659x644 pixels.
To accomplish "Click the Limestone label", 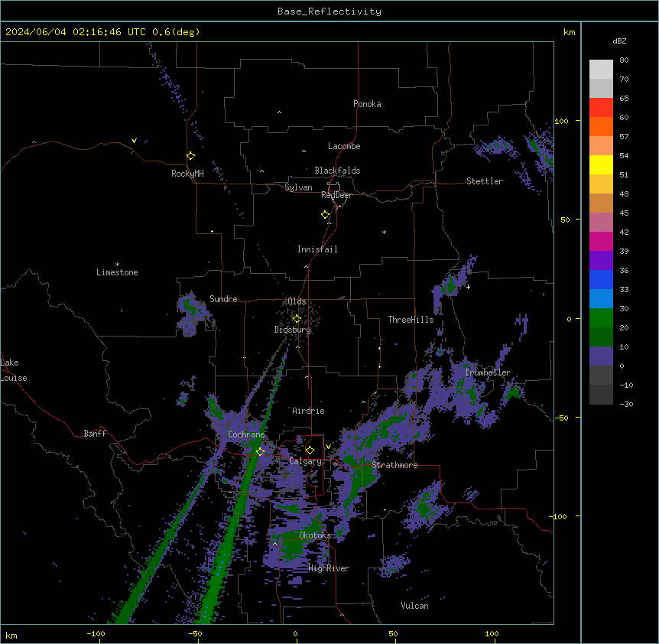I will pyautogui.click(x=117, y=272).
